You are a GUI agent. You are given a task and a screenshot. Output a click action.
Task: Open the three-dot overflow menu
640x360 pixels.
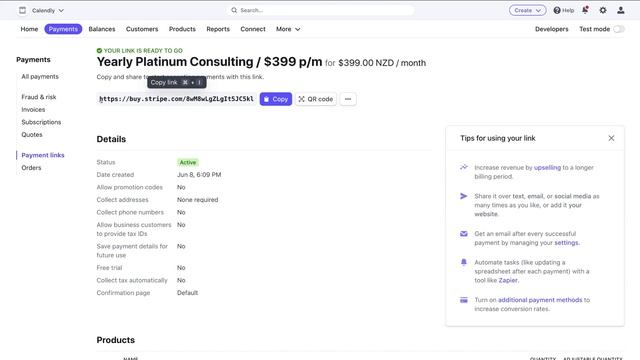[348, 99]
